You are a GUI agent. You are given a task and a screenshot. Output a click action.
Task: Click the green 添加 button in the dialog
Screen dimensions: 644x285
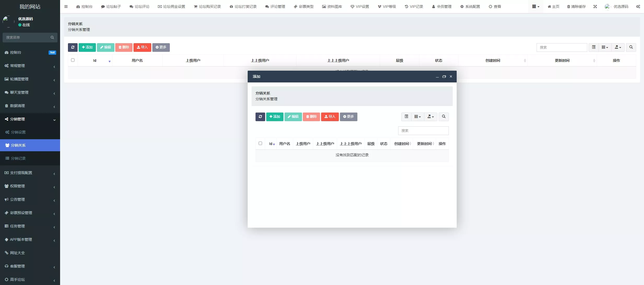(x=275, y=117)
